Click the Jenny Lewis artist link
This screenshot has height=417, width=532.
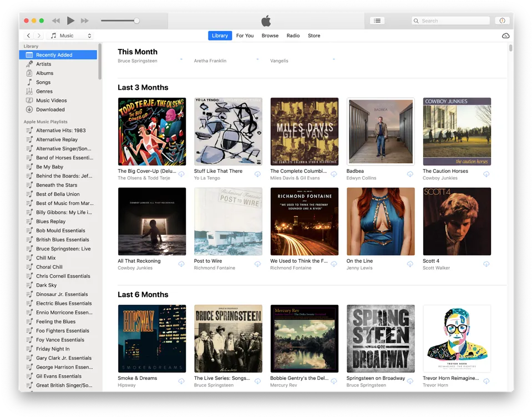[x=359, y=268]
